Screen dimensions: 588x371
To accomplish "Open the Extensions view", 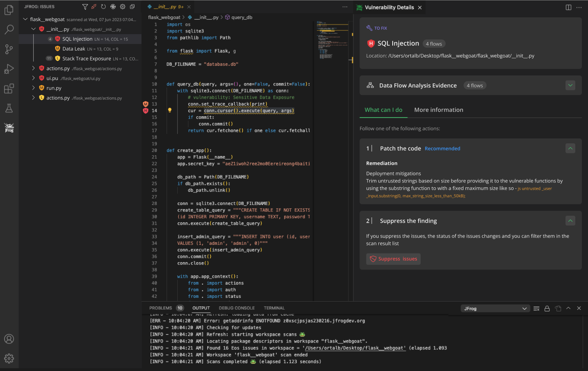I will (9, 88).
